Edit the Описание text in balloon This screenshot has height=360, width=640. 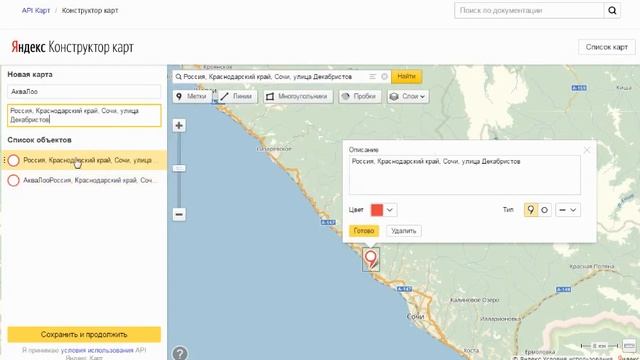point(464,175)
